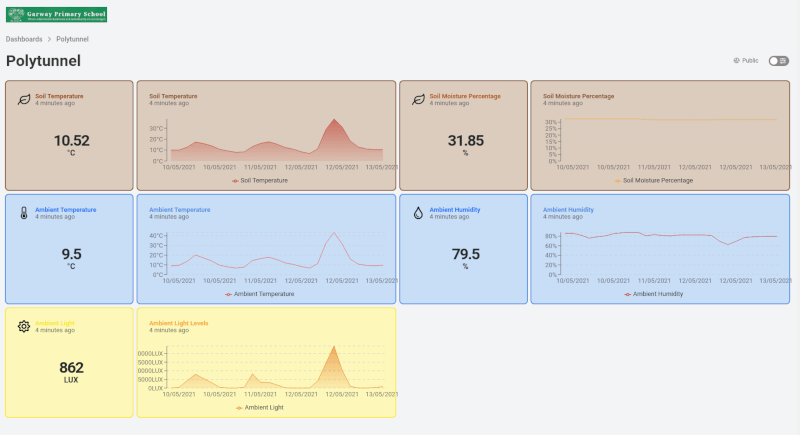Click the Polytunnel page heading
Screen dimensions: 800x435
43,61
